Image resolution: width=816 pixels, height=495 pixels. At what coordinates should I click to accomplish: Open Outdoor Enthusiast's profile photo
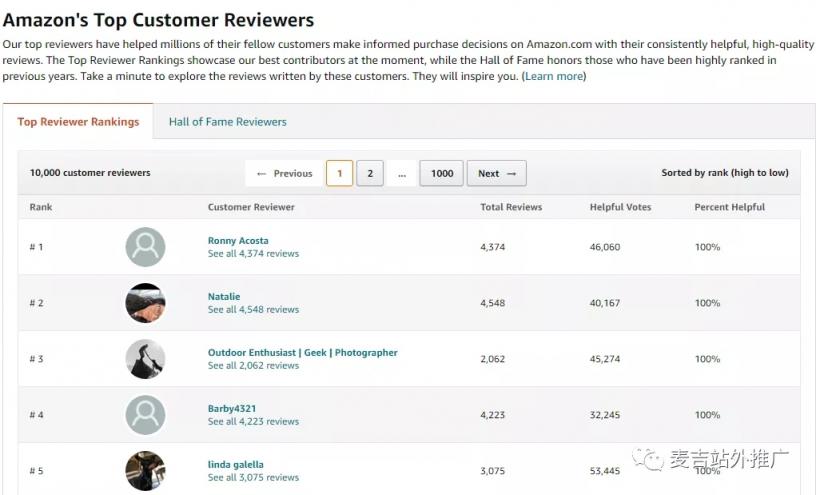pyautogui.click(x=145, y=359)
